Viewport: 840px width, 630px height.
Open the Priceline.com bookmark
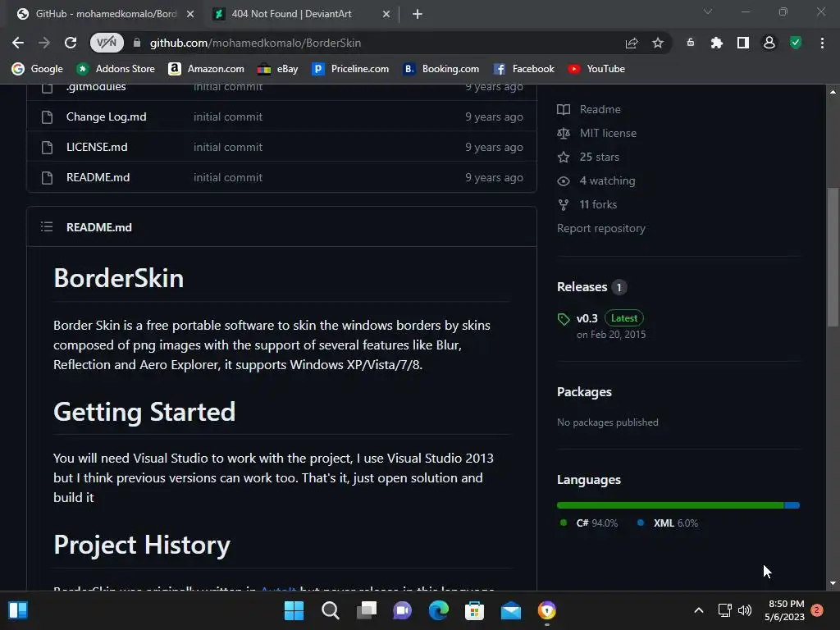click(x=350, y=69)
